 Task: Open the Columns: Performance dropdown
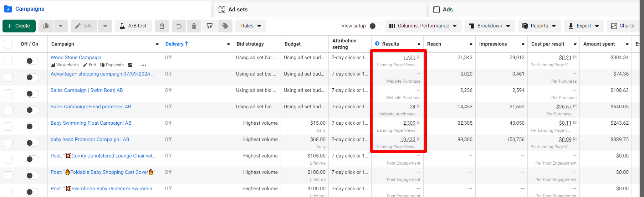423,26
